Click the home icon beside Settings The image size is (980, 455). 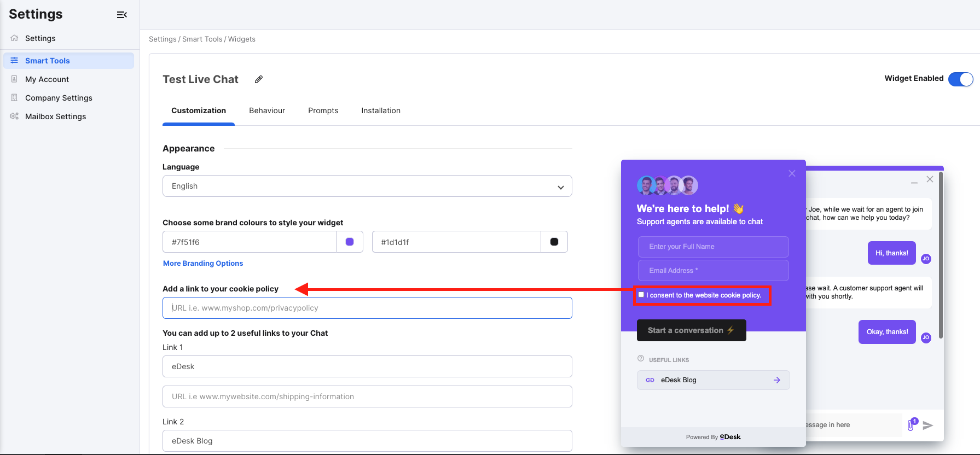(x=14, y=38)
